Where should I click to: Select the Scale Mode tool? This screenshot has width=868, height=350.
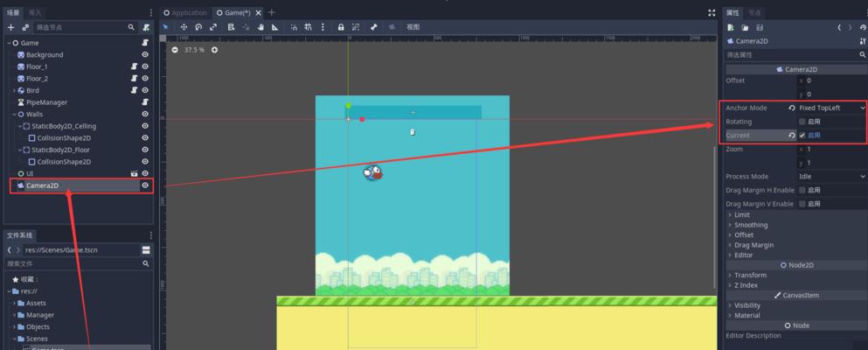click(x=213, y=27)
